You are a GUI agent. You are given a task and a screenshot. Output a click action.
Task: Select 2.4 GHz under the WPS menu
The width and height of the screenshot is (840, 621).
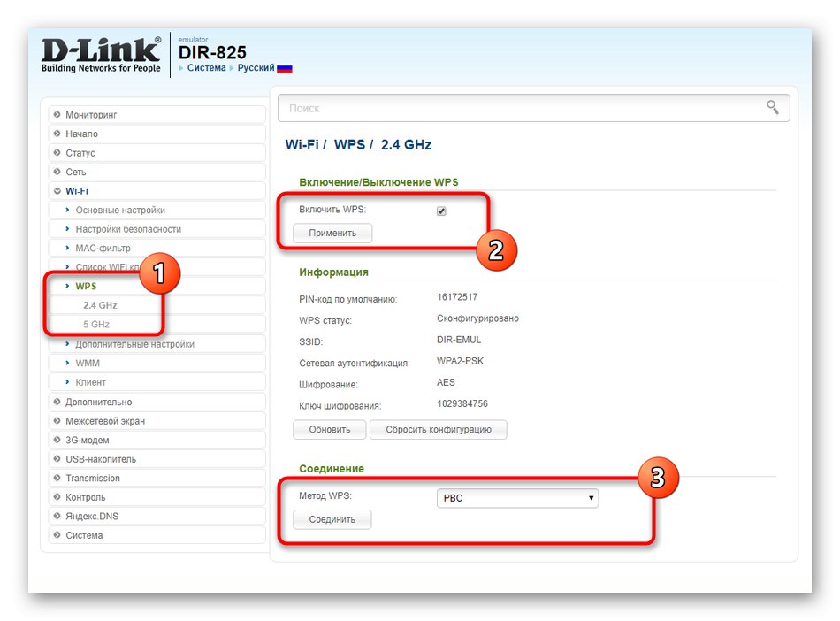[x=100, y=304]
